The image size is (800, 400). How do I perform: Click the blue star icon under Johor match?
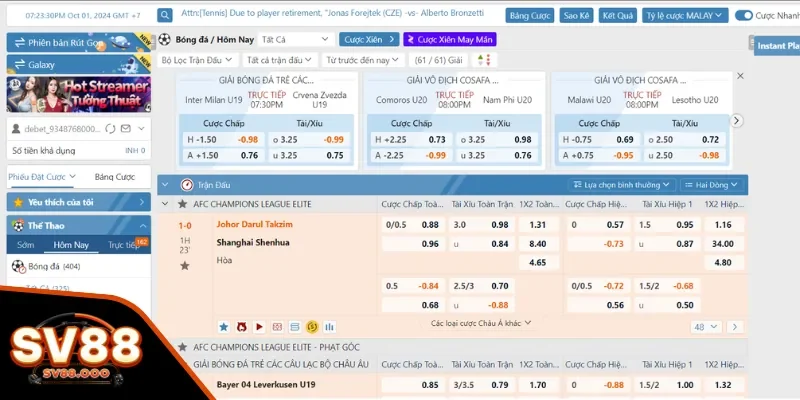(223, 327)
